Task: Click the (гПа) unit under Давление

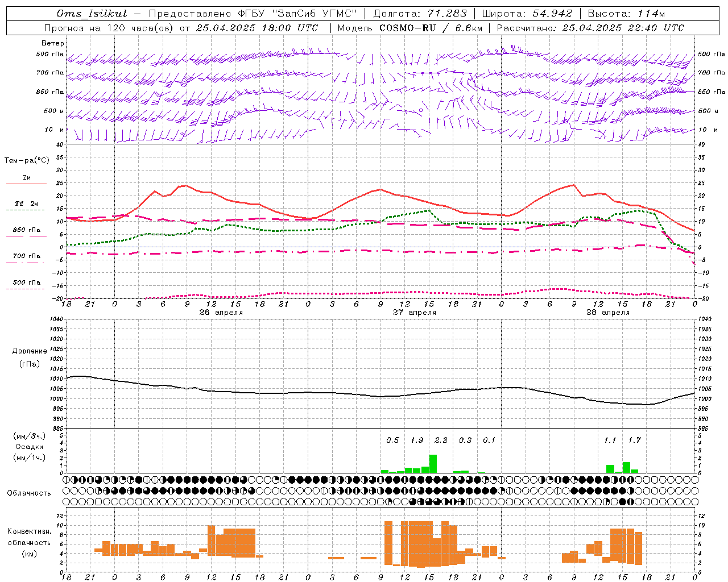Action: (x=30, y=364)
